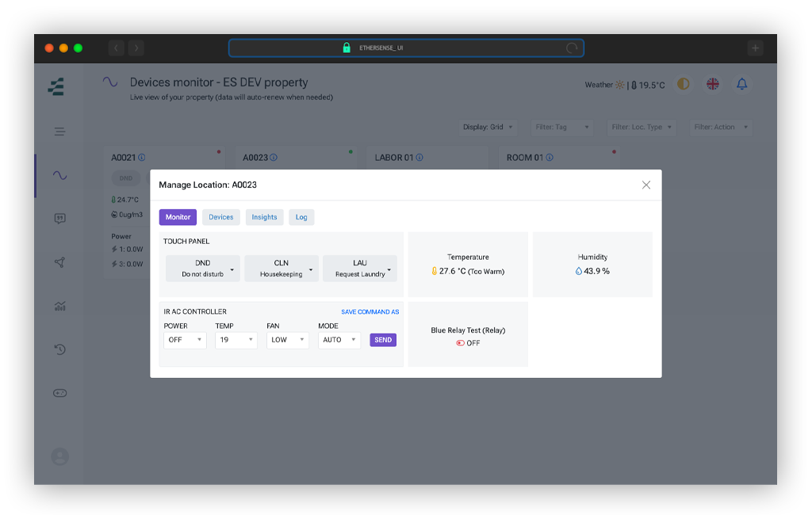The height and width of the screenshot is (515, 812).
Task: Click the UK flag language icon
Action: coord(713,84)
